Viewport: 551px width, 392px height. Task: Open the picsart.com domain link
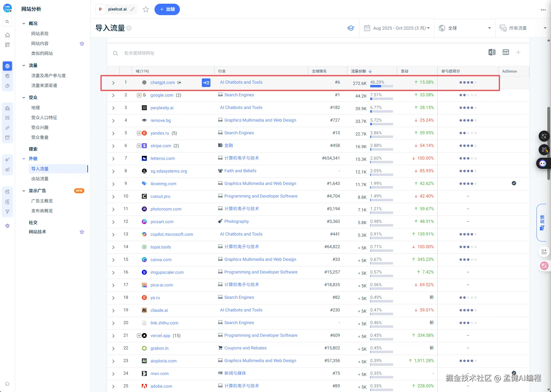coord(162,222)
